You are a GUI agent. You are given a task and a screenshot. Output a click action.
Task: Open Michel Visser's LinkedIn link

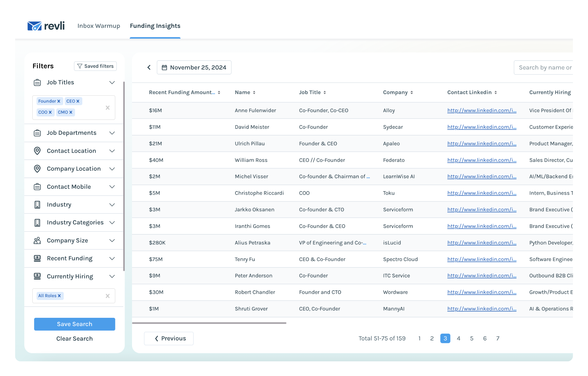[482, 177]
